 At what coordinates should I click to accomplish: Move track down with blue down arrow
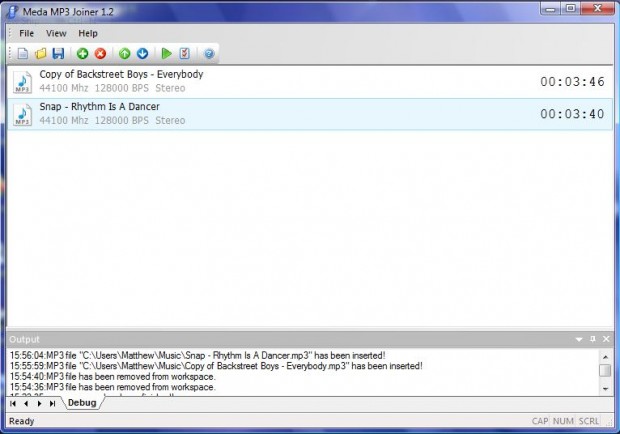tap(142, 53)
